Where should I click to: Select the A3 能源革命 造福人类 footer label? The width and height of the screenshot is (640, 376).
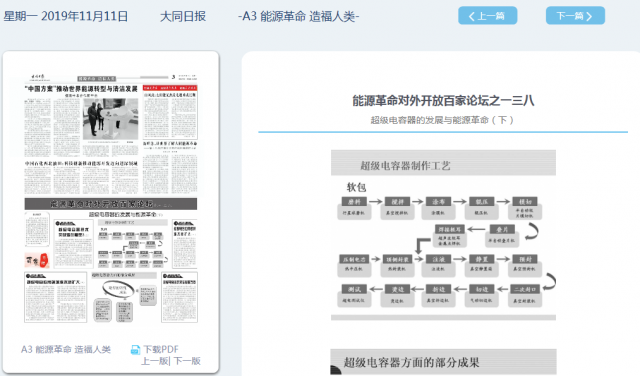[66, 349]
